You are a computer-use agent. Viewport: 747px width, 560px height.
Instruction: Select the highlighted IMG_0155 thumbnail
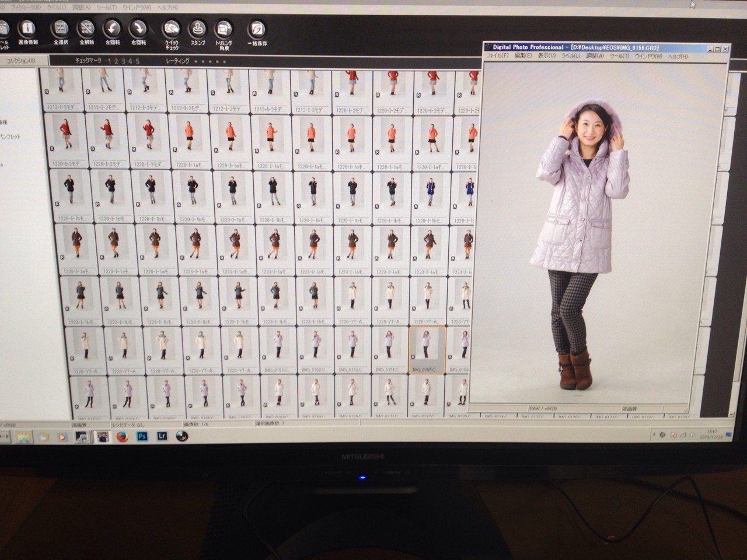tap(427, 350)
